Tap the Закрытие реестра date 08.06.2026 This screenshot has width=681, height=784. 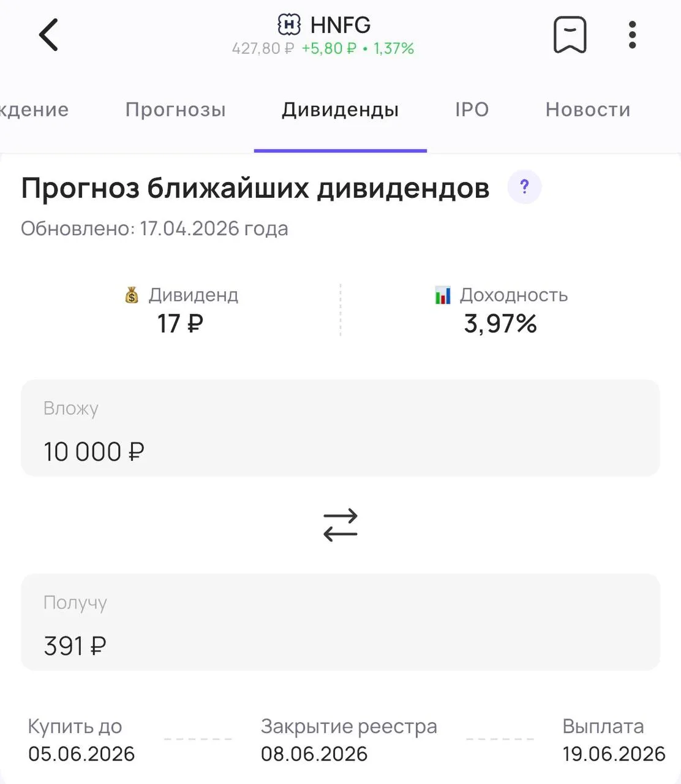(314, 754)
